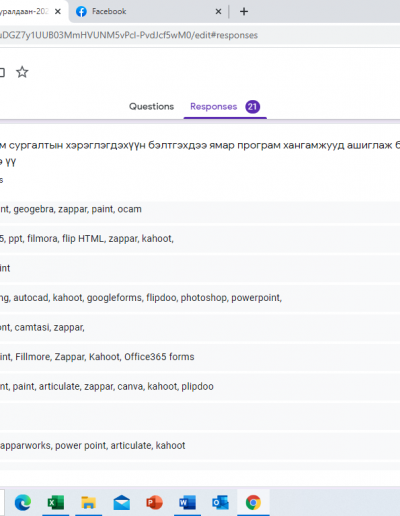Switch to the Facebook browser tab
The width and height of the screenshot is (400, 516).
pos(143,11)
